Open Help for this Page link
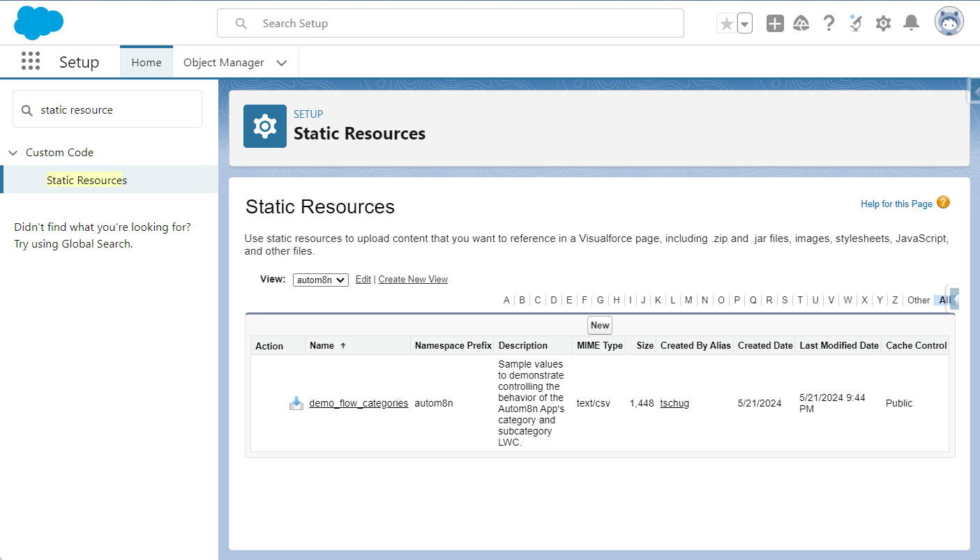The width and height of the screenshot is (980, 560). [896, 204]
